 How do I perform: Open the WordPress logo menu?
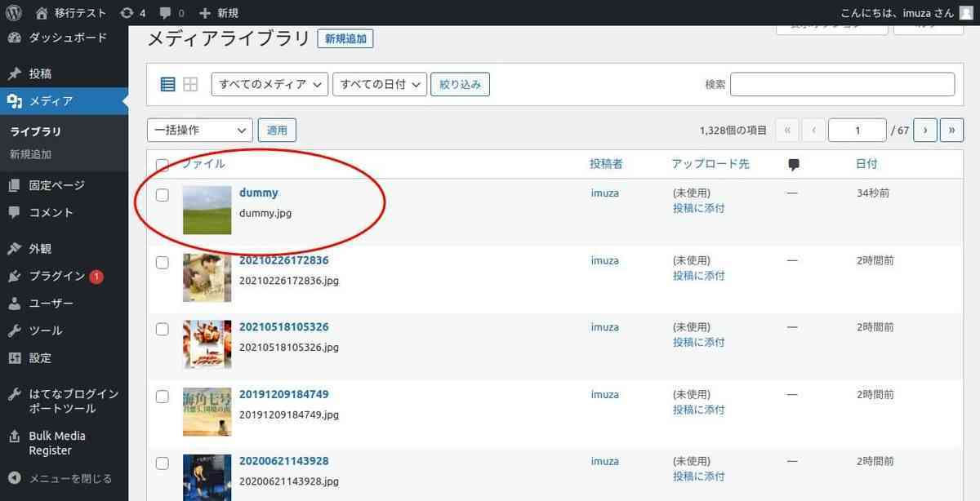13,12
